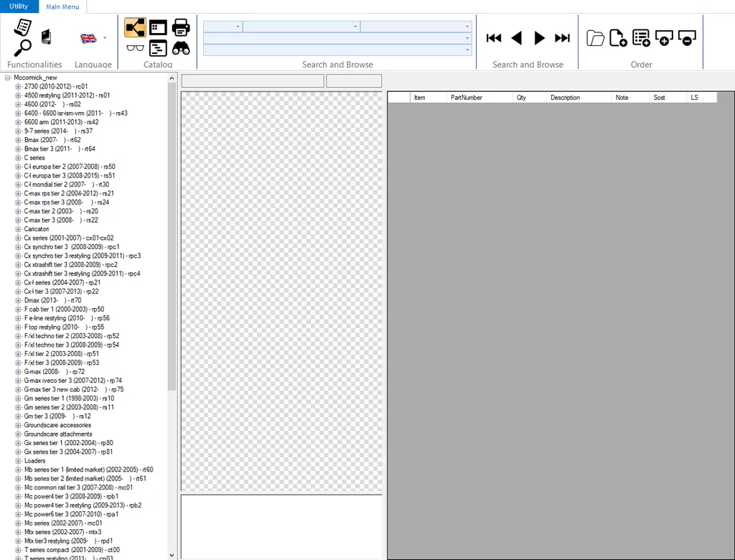Click the LS column header
This screenshot has height=560, width=735.
702,98
